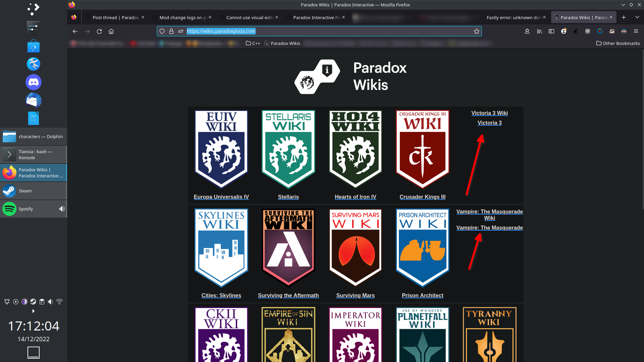
Task: Switch to Steam in the task manager
Action: coord(34,191)
